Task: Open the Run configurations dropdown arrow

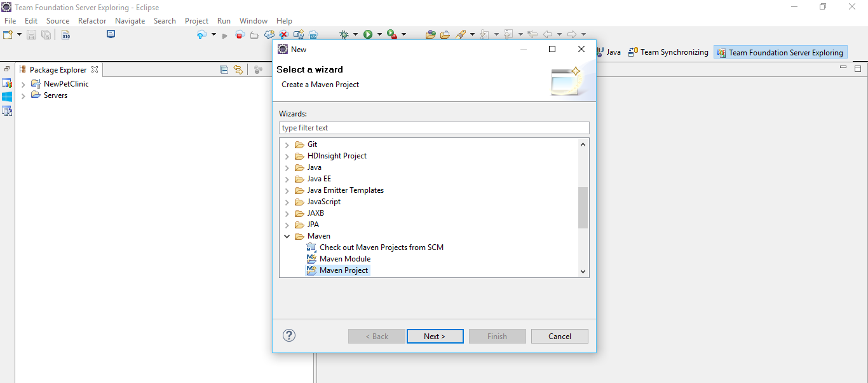Action: [x=379, y=34]
